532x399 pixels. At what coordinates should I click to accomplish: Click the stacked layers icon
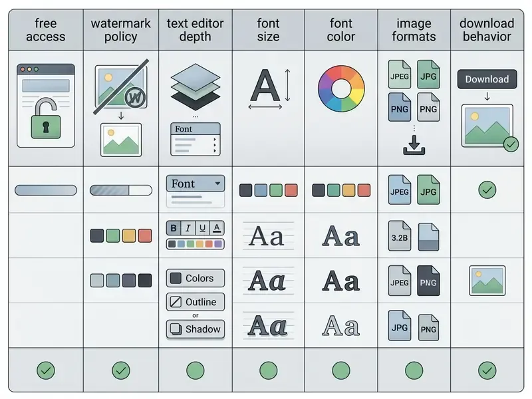pos(196,87)
